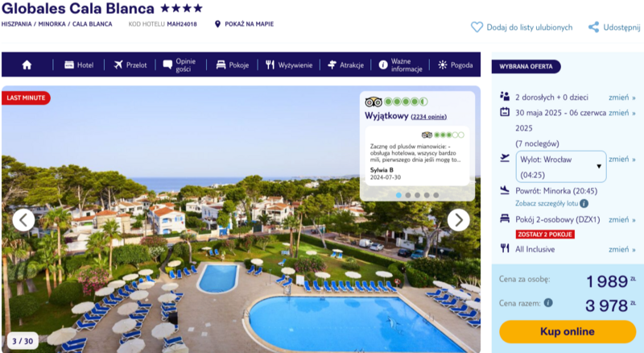Click info icon beside Zobacz szczegóły lotu

pyautogui.click(x=584, y=203)
